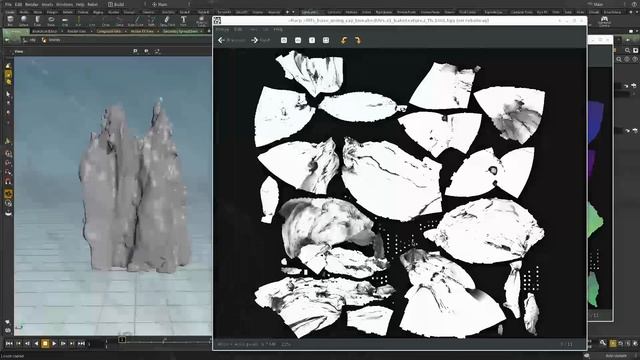Add a new shelf tab with plus
The image size is (640, 360).
(287, 12)
